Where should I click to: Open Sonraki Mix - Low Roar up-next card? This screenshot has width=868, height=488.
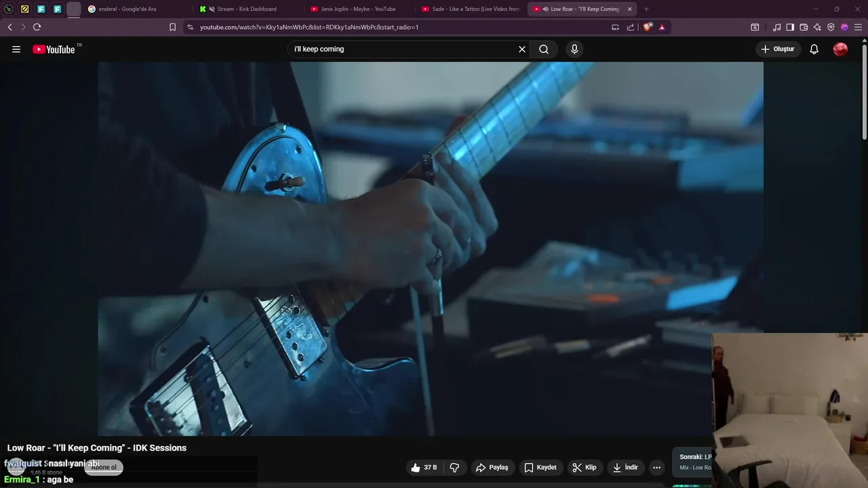coord(693,462)
